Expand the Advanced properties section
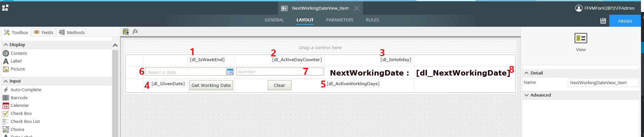 pos(540,95)
